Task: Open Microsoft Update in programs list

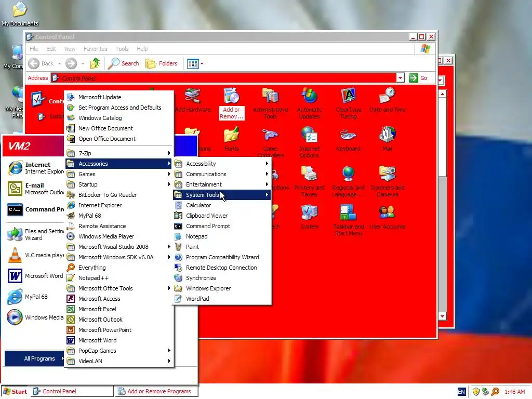Action: [119, 97]
